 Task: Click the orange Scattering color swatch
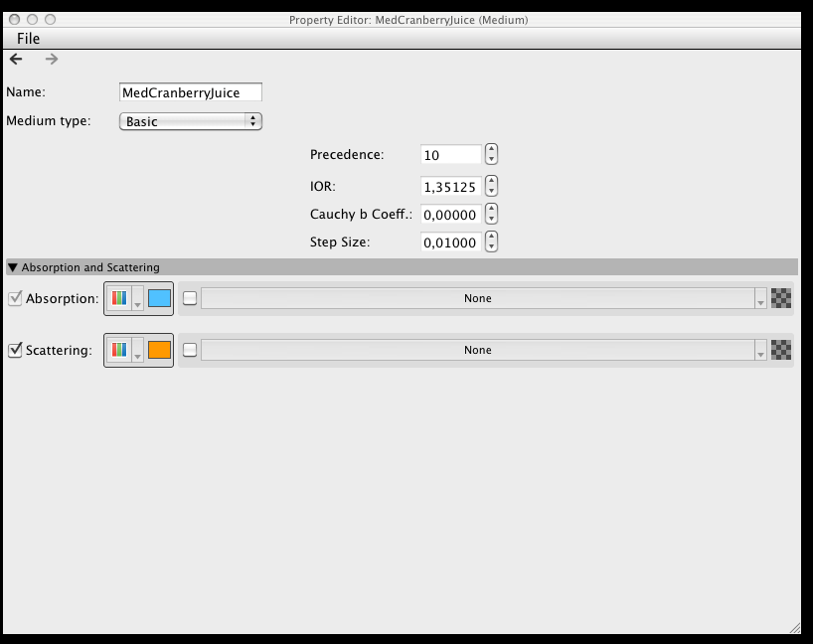pos(159,350)
